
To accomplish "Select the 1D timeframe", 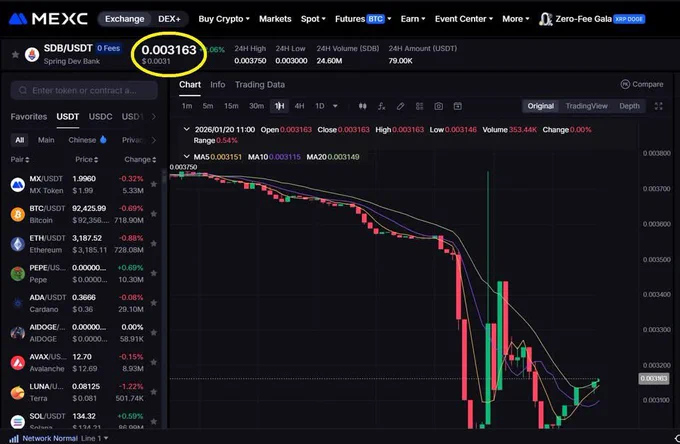I will [x=320, y=106].
